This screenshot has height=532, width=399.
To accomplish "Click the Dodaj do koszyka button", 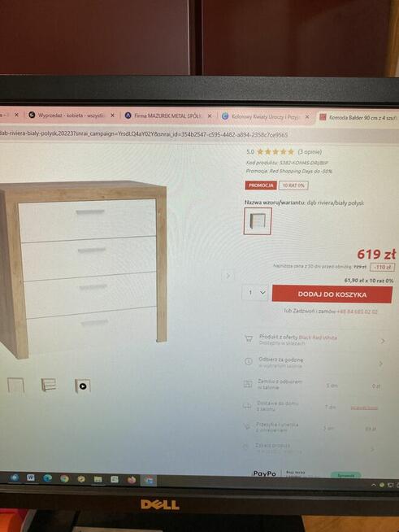I will pyautogui.click(x=332, y=294).
